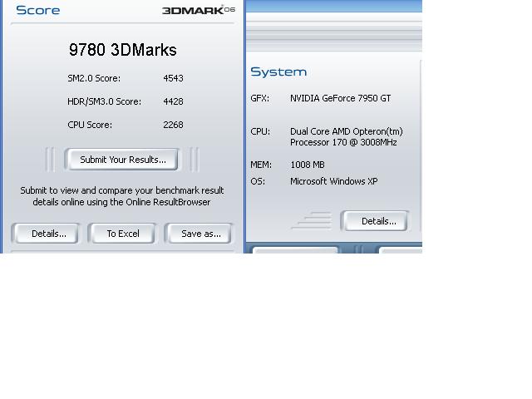
Task: Select the 1008 MB memory value
Action: 308,165
